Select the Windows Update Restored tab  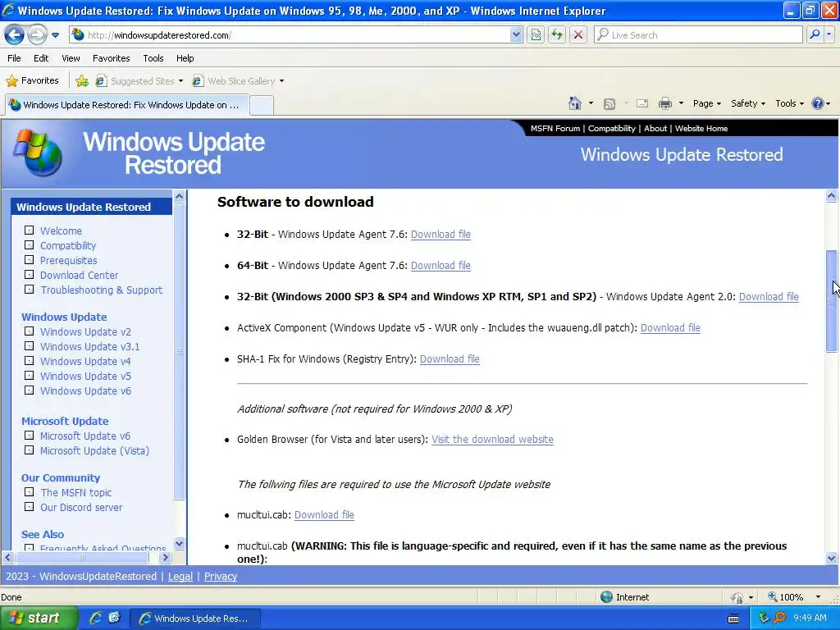[127, 105]
